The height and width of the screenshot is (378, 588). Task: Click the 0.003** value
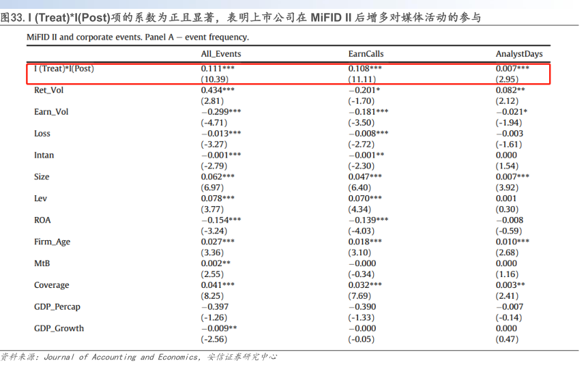pos(510,285)
